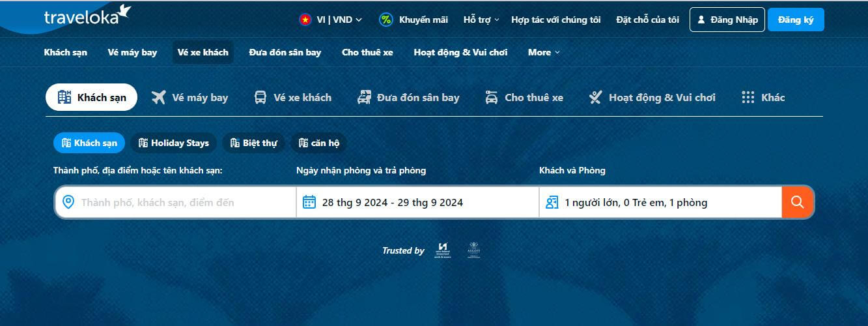This screenshot has height=326, width=868.
Task: Click the Ngày nhận phòng và trả phòng label
Action: click(x=361, y=170)
